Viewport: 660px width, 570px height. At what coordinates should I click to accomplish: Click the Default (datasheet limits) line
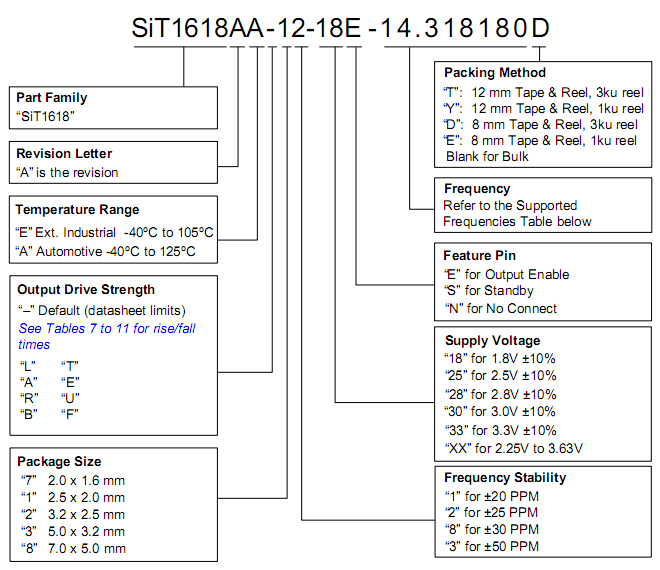pyautogui.click(x=102, y=311)
